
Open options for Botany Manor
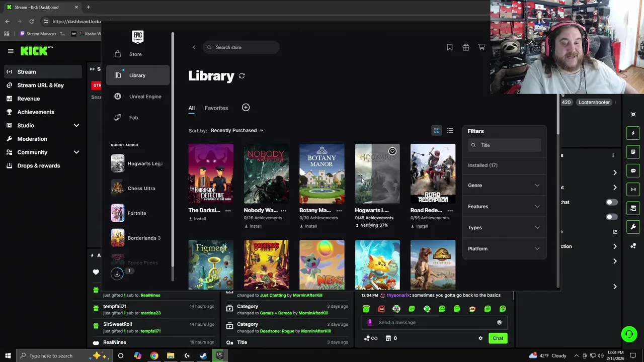tap(339, 211)
